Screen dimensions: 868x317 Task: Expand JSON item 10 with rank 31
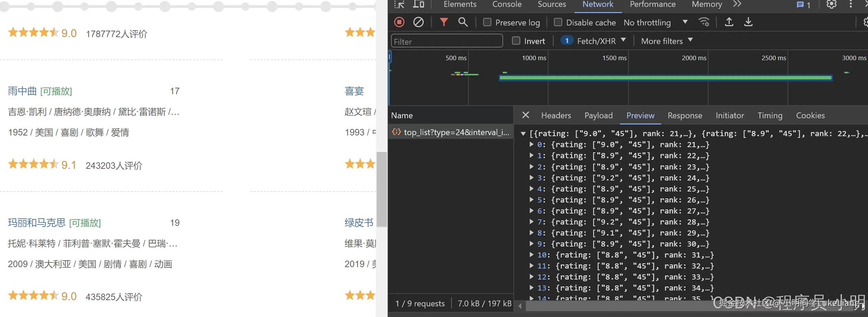click(x=532, y=255)
